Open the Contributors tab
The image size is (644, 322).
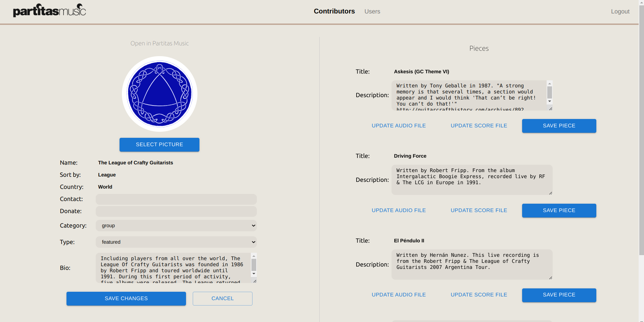click(334, 11)
